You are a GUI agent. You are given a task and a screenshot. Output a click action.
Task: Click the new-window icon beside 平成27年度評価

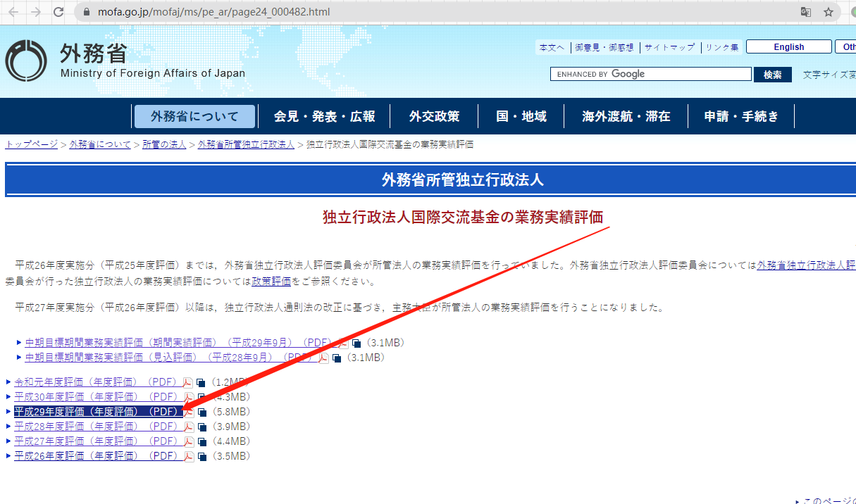[x=202, y=441]
